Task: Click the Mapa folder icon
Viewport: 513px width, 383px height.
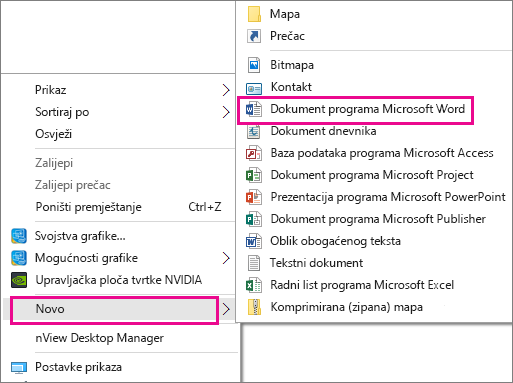Action: tap(254, 14)
